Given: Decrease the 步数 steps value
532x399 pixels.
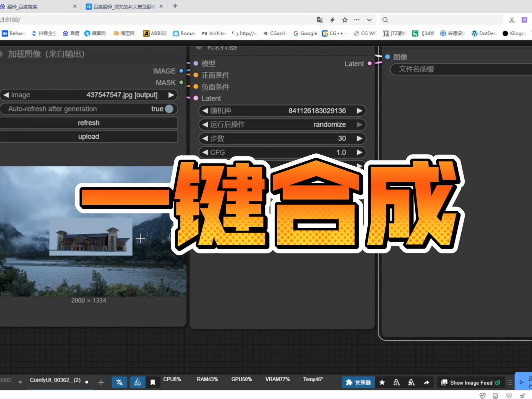Looking at the screenshot, I should [205, 139].
